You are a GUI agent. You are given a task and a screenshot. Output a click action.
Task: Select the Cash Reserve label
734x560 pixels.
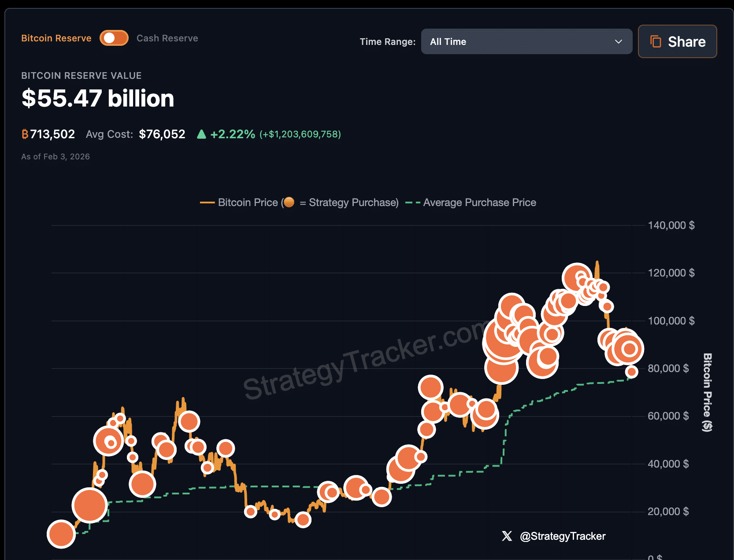point(167,38)
